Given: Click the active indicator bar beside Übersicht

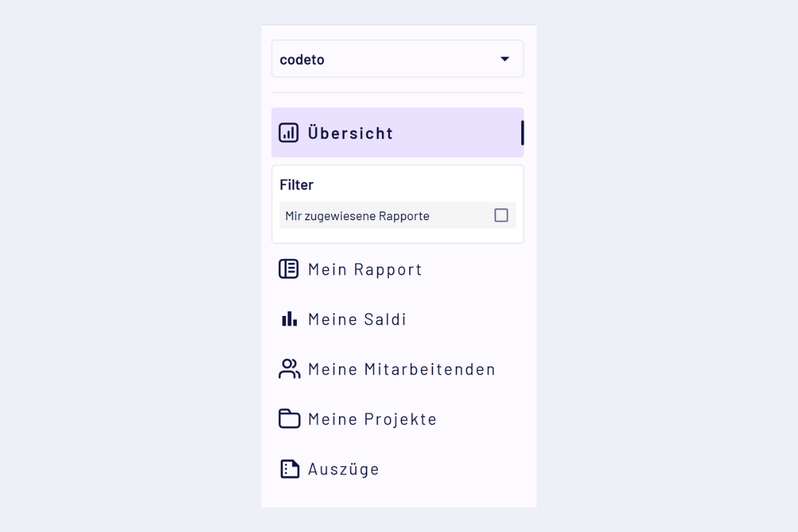Looking at the screenshot, I should click(x=522, y=132).
